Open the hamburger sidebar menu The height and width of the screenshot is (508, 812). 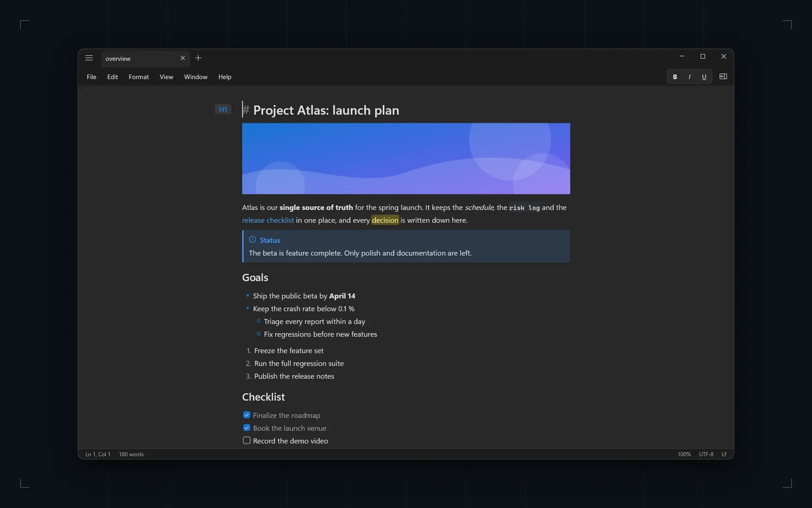89,58
